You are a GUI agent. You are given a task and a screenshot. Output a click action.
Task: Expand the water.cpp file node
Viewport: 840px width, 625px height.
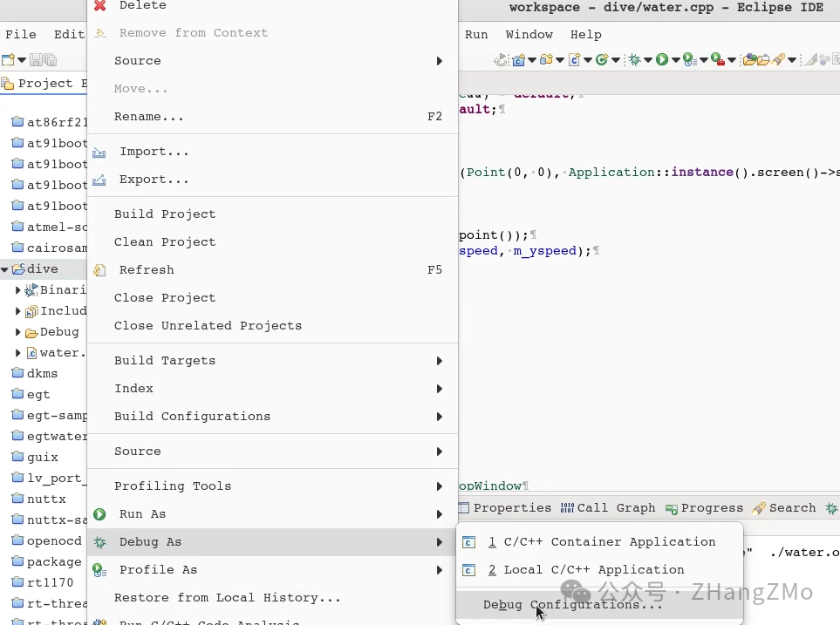pyautogui.click(x=17, y=353)
